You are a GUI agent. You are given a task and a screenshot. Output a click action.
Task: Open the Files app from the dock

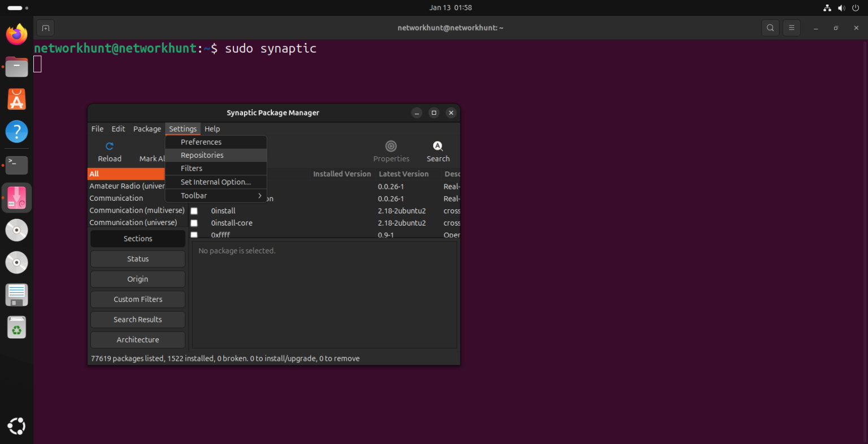16,66
